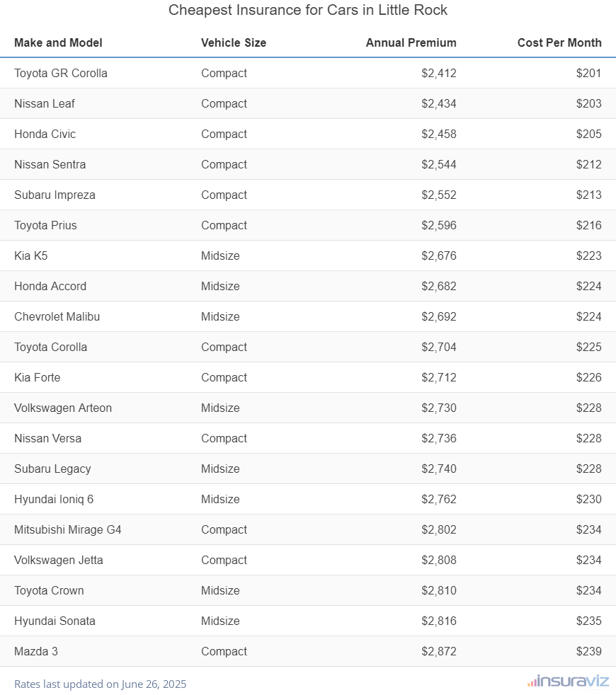Click the Annual Premium column header
Viewport: 616px width, 695px height.
click(x=411, y=42)
